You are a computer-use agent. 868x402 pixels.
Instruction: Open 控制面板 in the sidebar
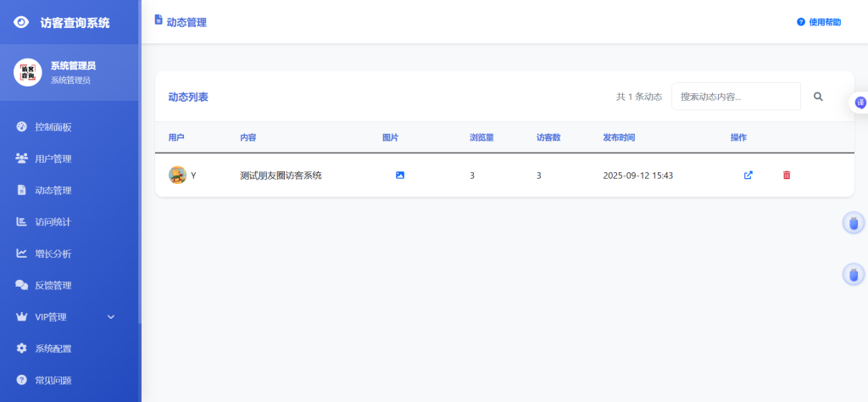[x=53, y=127]
